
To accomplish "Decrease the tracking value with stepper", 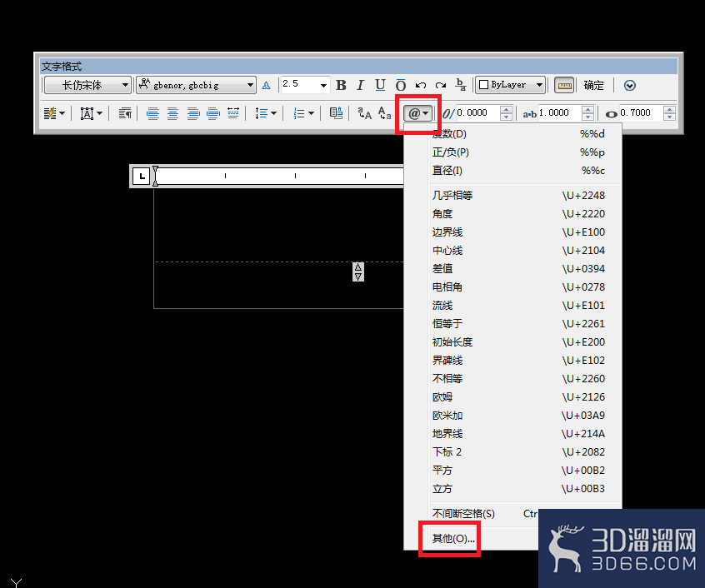I will (587, 117).
